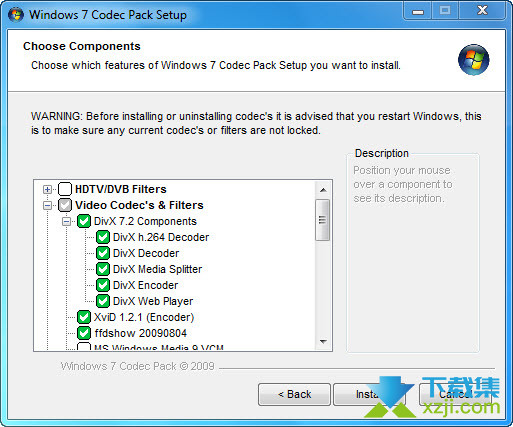513x427 pixels.
Task: Click the Windows logo orb in the header
Action: click(473, 60)
